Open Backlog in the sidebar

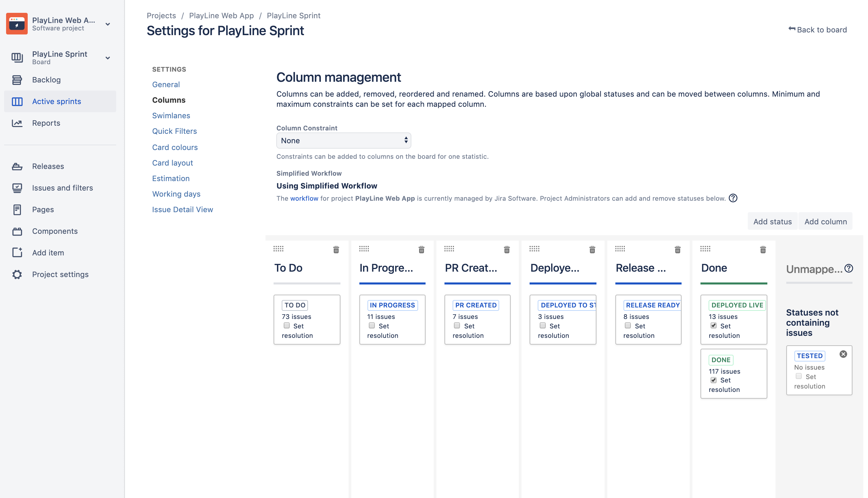(46, 80)
